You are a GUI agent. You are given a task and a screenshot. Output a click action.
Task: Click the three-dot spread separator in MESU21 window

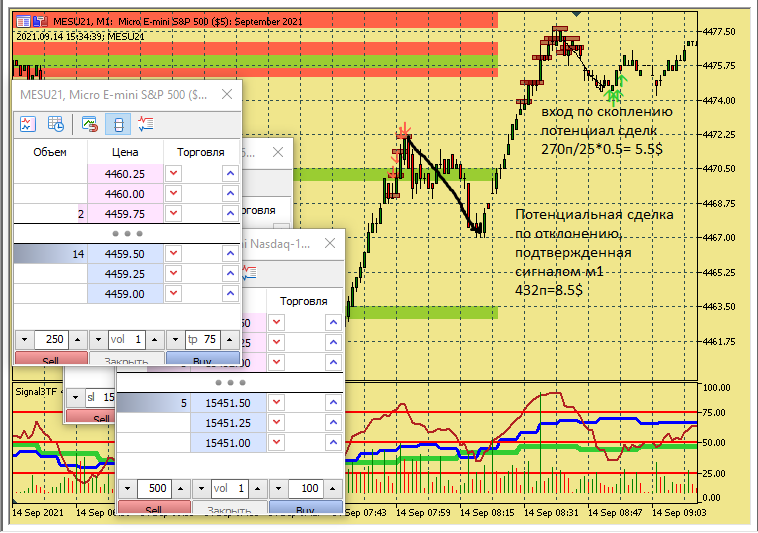pyautogui.click(x=127, y=233)
